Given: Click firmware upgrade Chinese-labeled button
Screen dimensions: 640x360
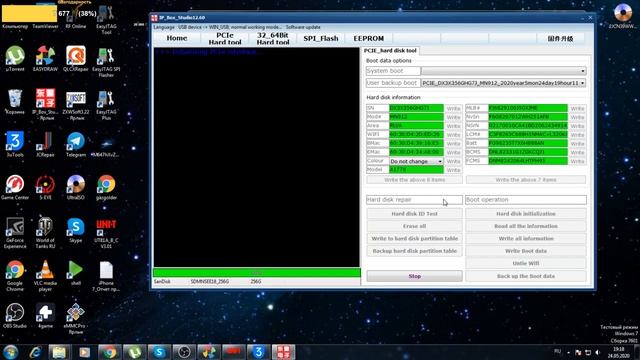Looking at the screenshot, I should pyautogui.click(x=560, y=38).
